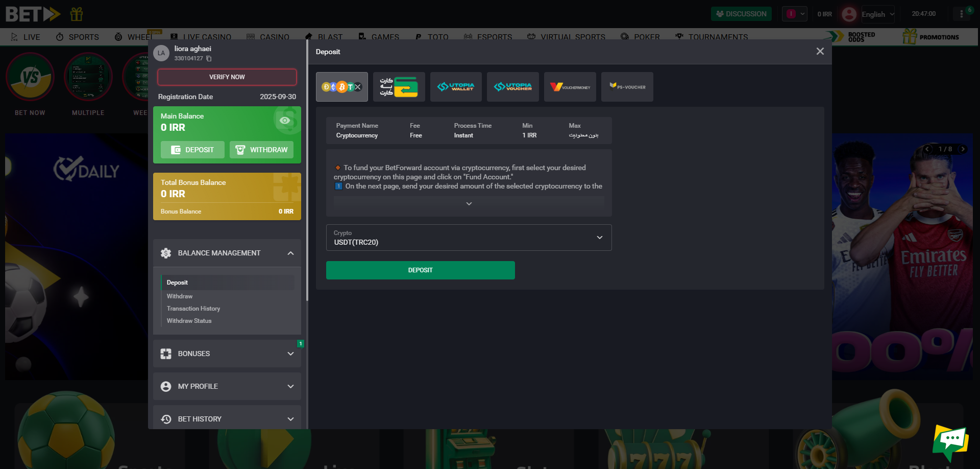The height and width of the screenshot is (469, 980).
Task: Go to Withdraw Status item
Action: pos(189,321)
